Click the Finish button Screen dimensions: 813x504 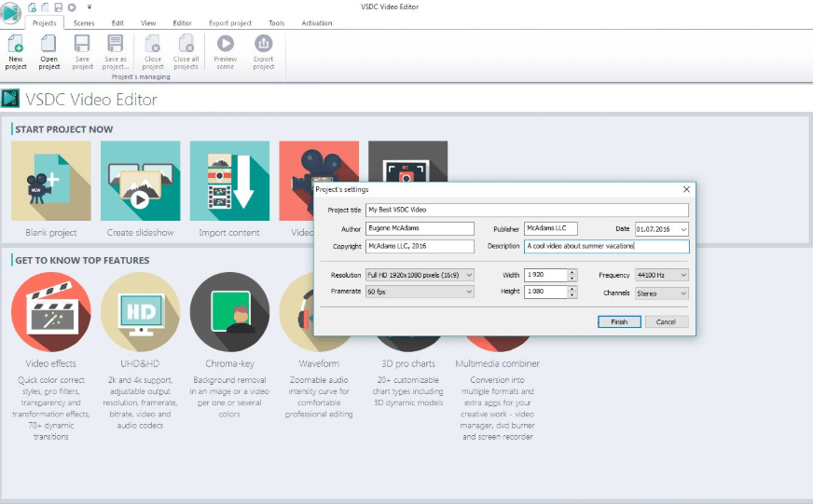(619, 321)
